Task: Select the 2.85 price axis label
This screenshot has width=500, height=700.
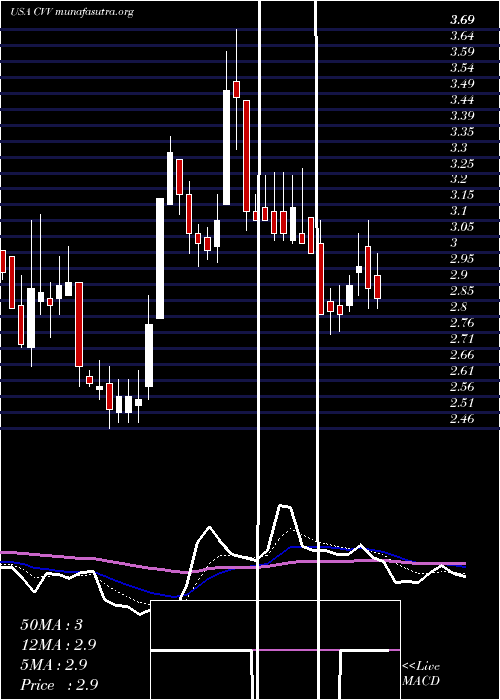Action: [x=462, y=291]
